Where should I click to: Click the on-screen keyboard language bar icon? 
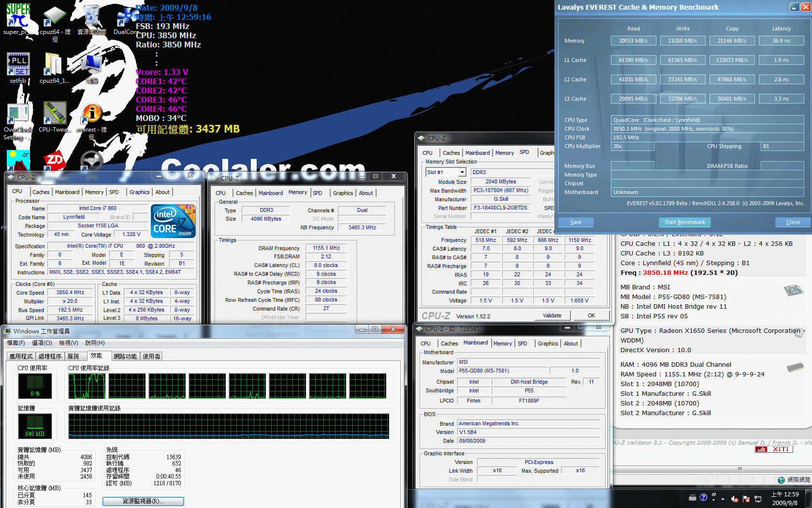(x=693, y=497)
